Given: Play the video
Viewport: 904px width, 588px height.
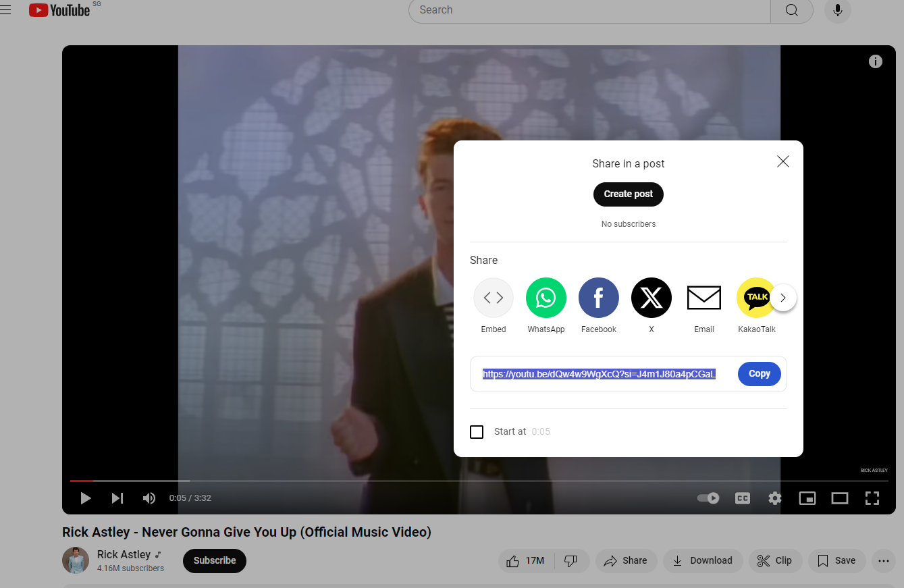Looking at the screenshot, I should pyautogui.click(x=86, y=498).
